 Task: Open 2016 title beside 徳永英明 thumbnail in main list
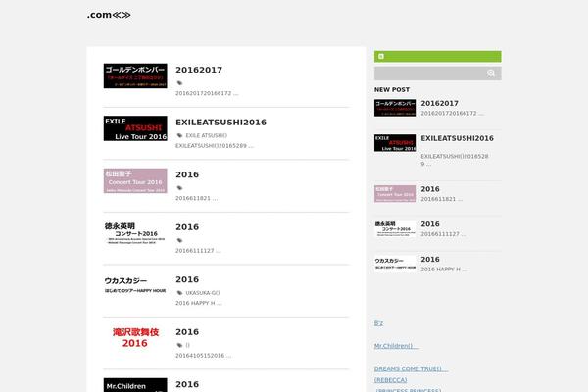(187, 227)
